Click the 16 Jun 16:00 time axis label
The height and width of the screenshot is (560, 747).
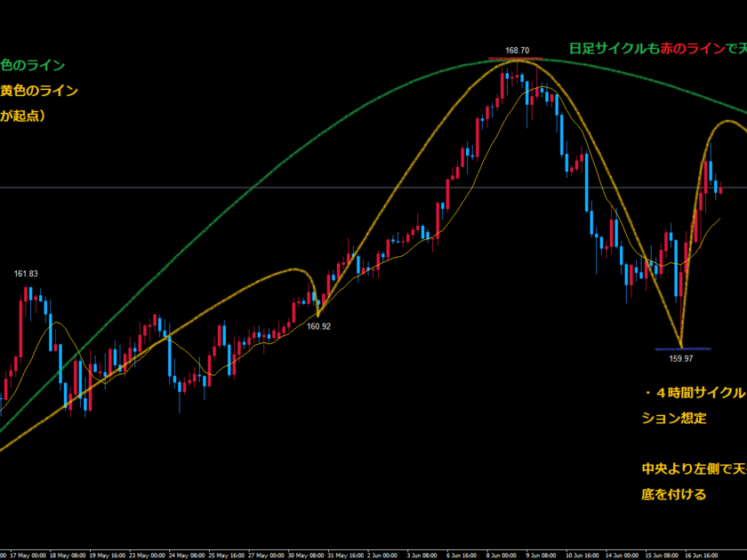pos(702,555)
